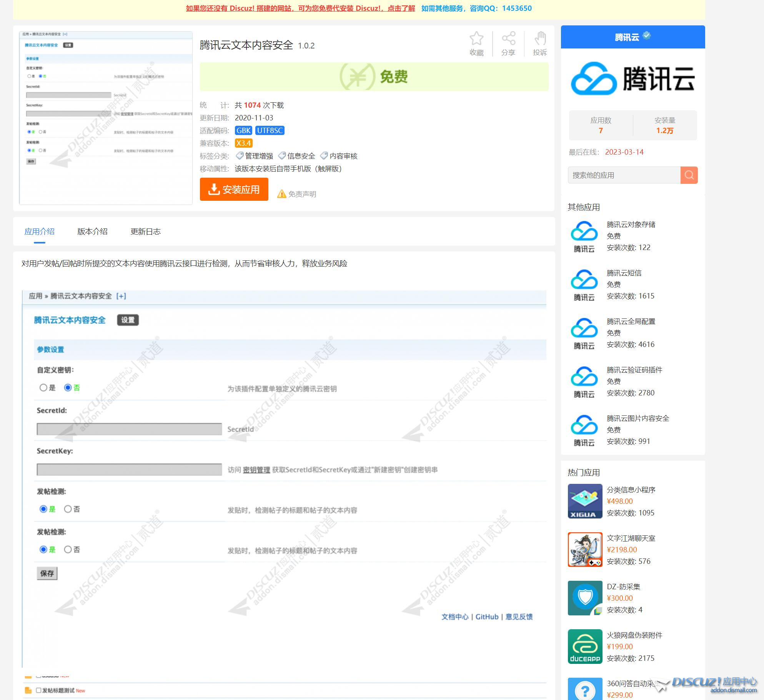The height and width of the screenshot is (700, 764).
Task: Click the orange search magnifier button
Action: 689,175
